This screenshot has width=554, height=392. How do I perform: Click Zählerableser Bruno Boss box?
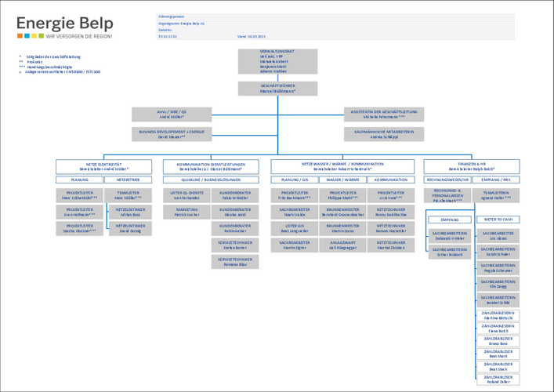498,341
